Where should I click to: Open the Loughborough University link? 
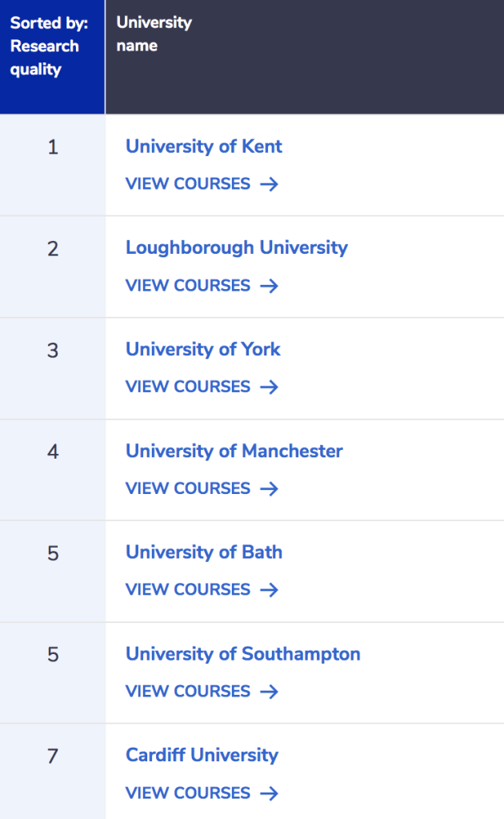236,247
